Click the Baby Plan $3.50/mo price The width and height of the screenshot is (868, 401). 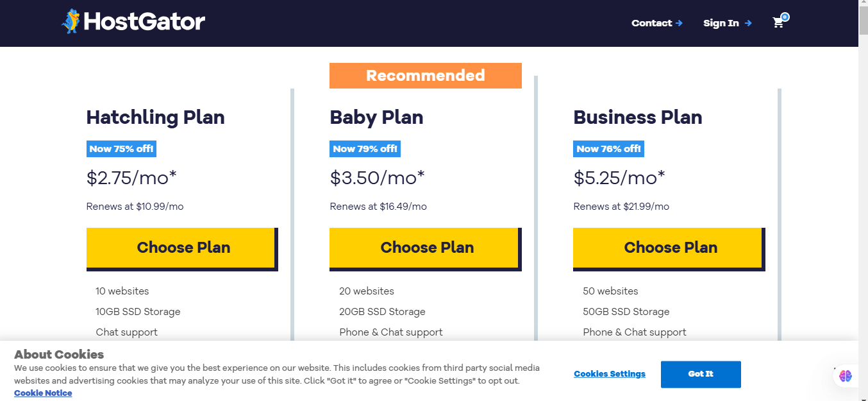coord(376,178)
